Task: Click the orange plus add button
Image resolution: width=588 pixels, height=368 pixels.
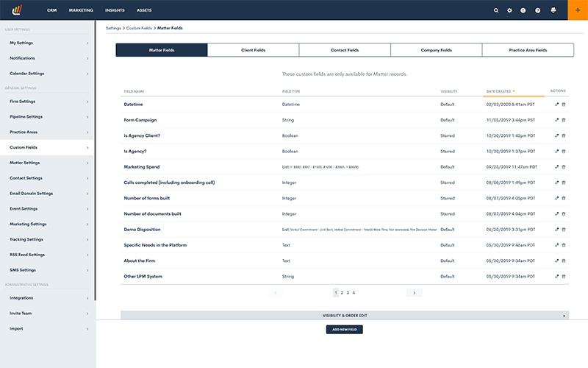Action: click(x=578, y=10)
